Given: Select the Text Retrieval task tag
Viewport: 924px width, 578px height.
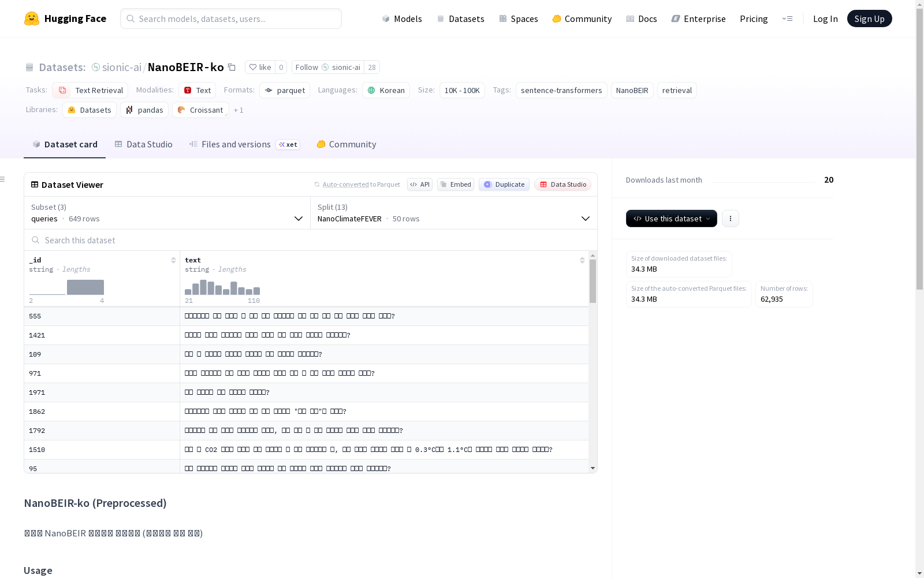Looking at the screenshot, I should 90,90.
